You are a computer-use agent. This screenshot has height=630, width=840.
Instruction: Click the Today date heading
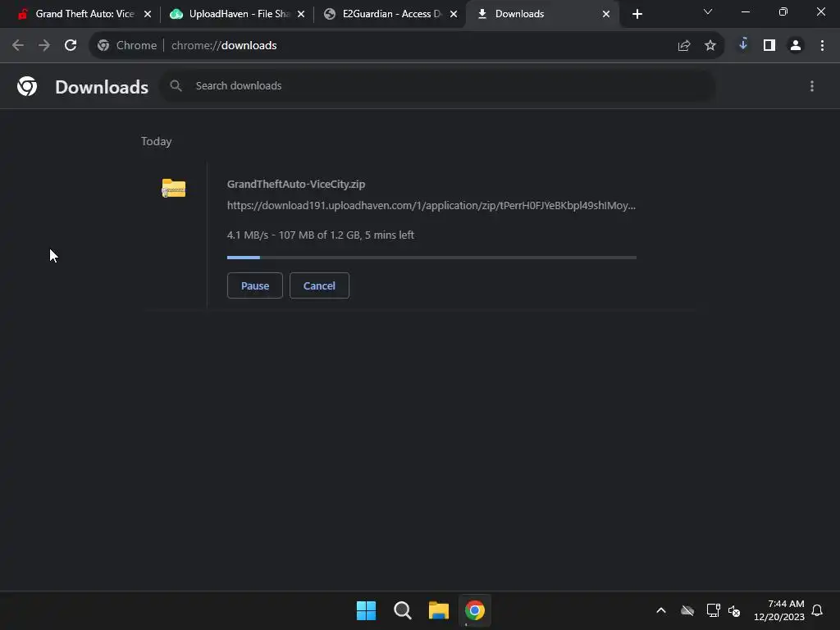tap(157, 141)
